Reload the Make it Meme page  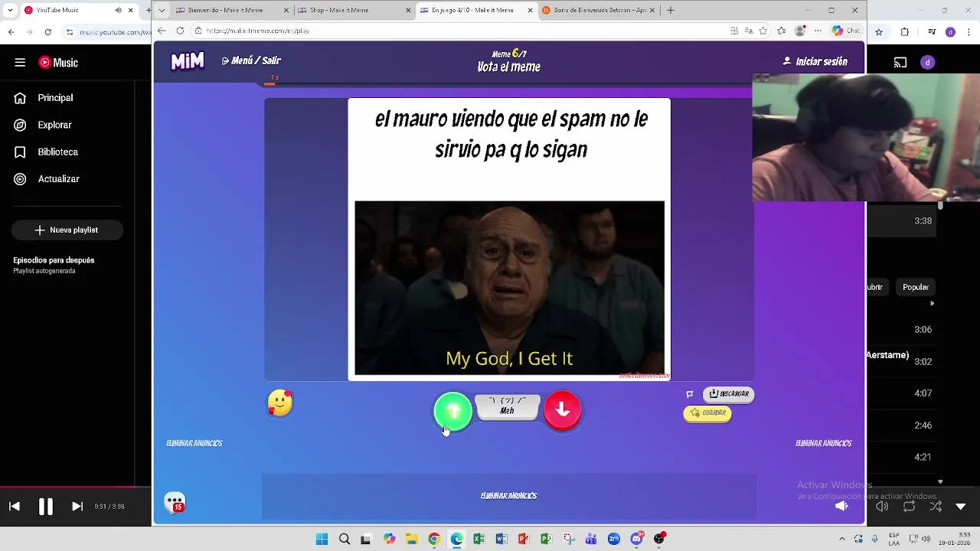pos(180,31)
